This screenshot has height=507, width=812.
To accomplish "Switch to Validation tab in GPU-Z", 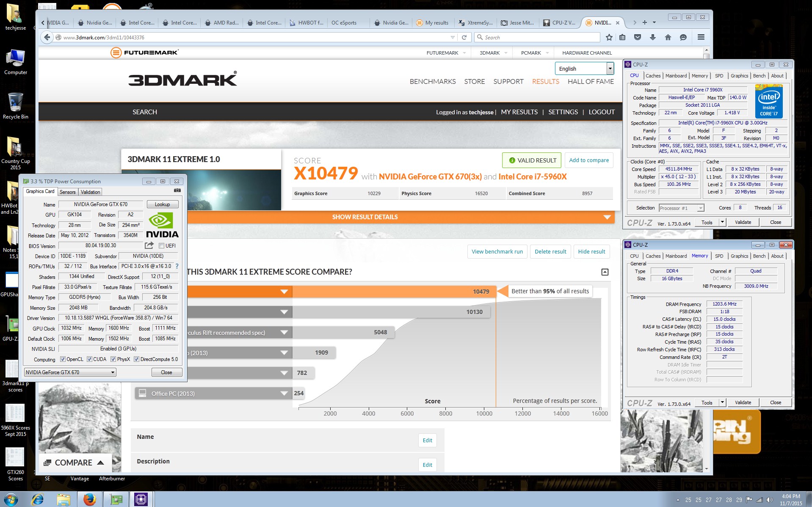I will pyautogui.click(x=90, y=192).
